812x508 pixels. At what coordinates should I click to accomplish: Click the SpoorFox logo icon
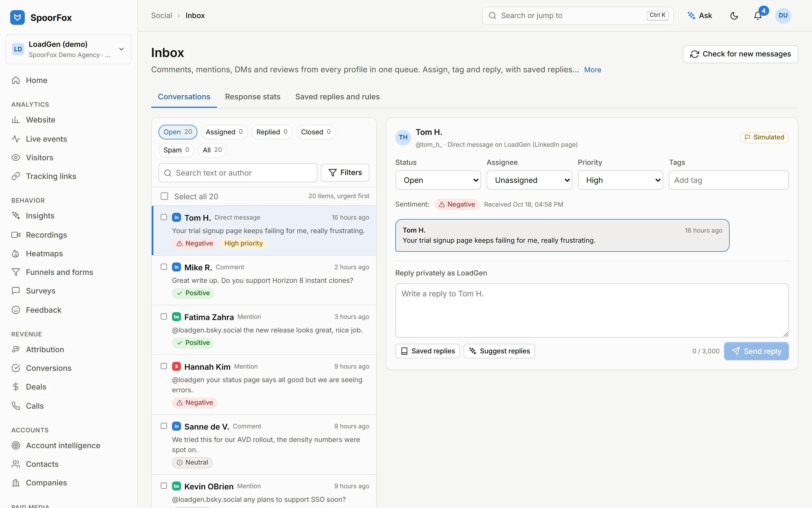17,17
